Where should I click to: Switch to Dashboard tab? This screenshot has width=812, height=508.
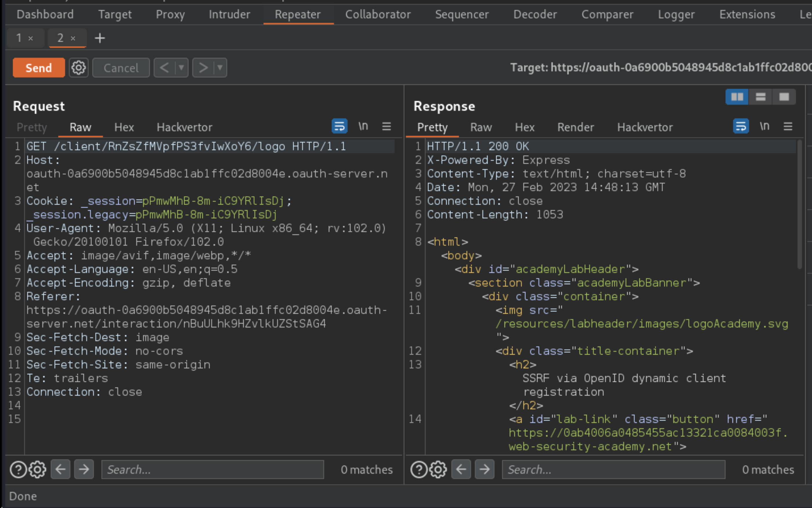click(45, 15)
